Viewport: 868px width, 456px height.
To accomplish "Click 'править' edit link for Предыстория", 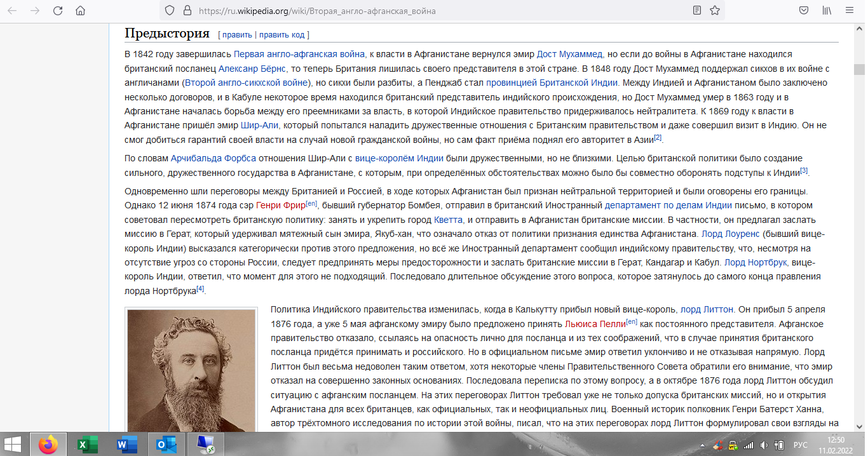I will 237,34.
